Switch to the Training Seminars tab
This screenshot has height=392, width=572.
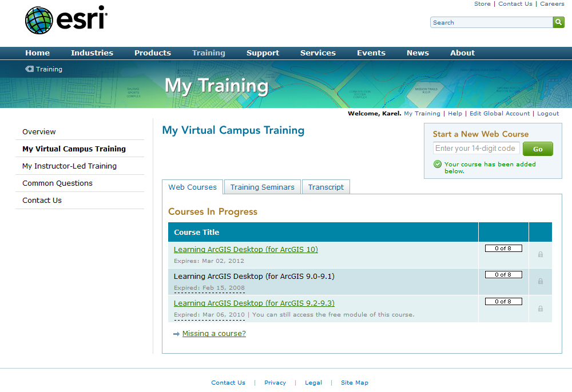point(263,187)
